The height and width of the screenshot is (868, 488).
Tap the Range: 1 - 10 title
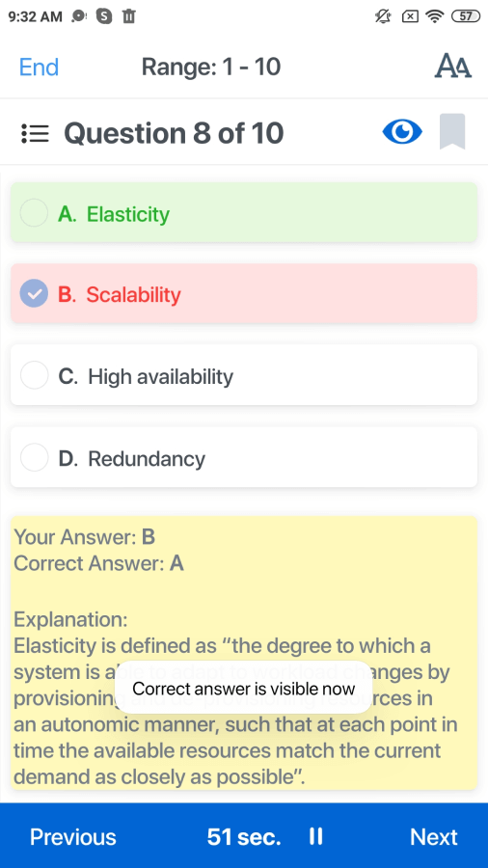211,67
